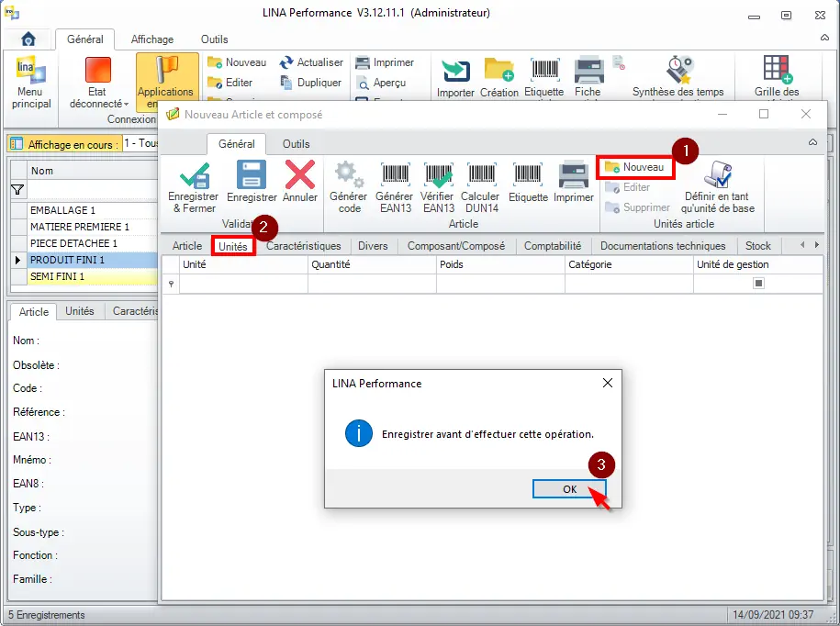Click Nouveau in Unités article group
The width and height of the screenshot is (840, 626).
coord(635,168)
